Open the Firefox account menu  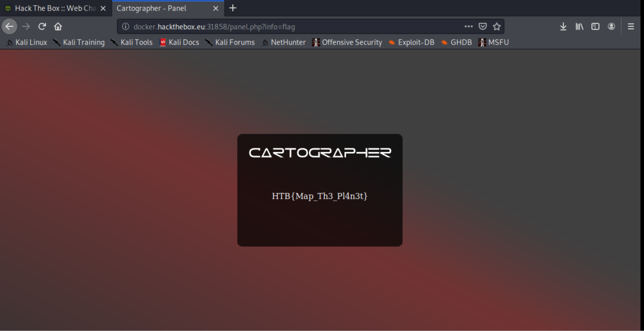click(x=611, y=27)
